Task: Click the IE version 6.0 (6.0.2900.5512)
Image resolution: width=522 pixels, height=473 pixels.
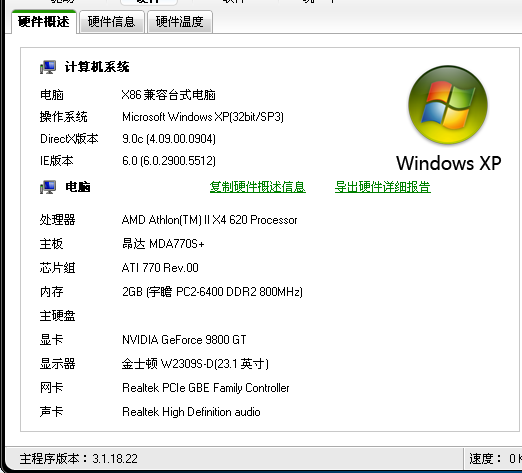Action: 169,161
